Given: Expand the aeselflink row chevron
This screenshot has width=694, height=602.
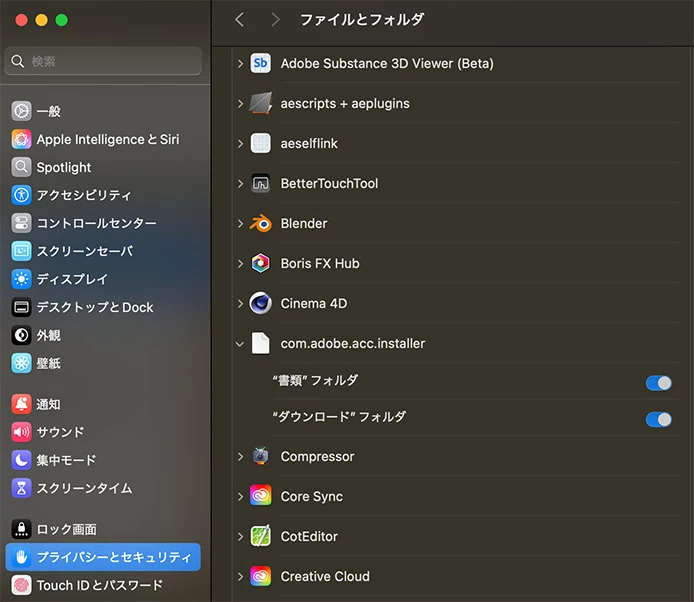Looking at the screenshot, I should tap(240, 143).
